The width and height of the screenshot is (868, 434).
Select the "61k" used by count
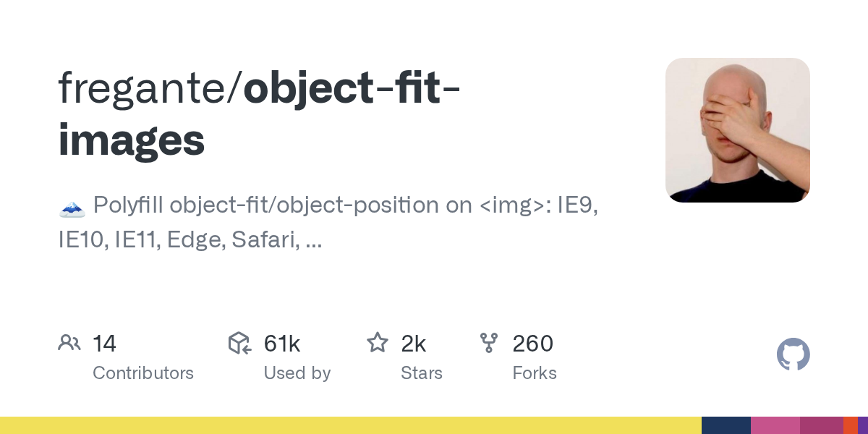point(282,344)
